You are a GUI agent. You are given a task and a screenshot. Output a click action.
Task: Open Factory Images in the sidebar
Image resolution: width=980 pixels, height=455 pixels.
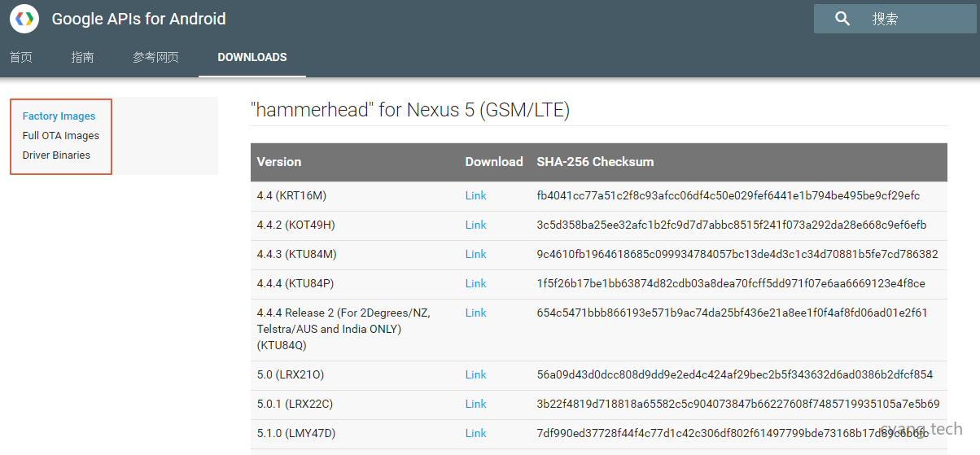point(59,116)
